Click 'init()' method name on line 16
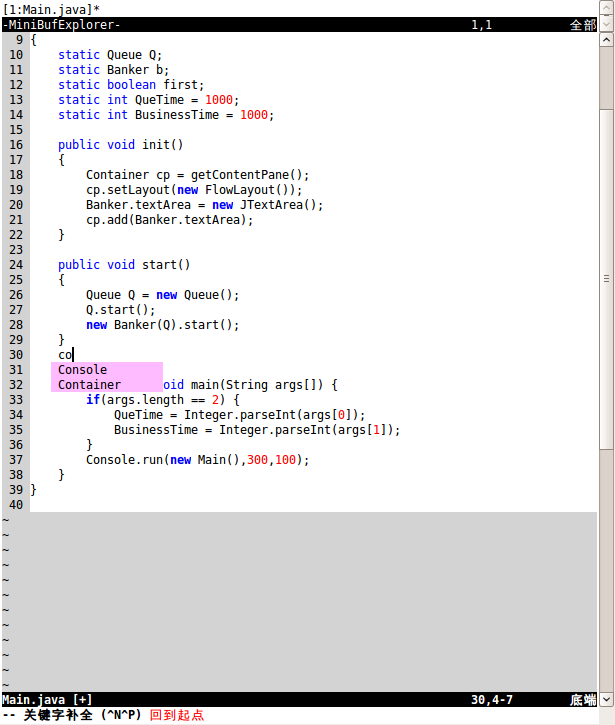 tap(163, 145)
